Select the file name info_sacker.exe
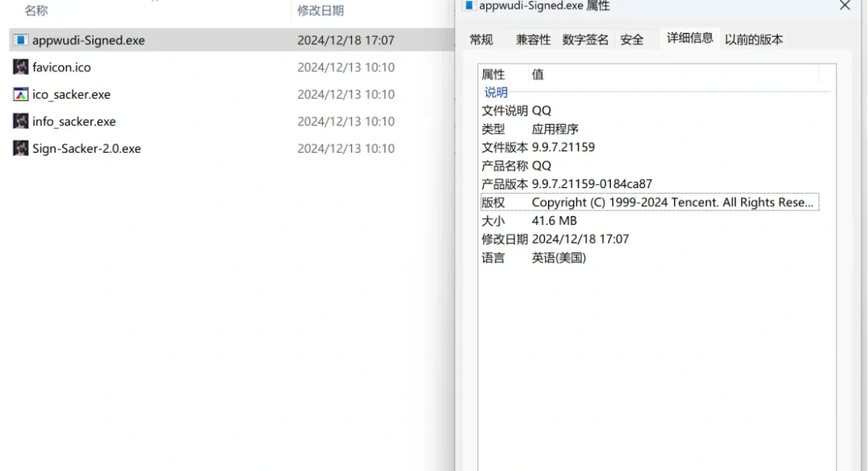868x471 pixels. pos(74,121)
